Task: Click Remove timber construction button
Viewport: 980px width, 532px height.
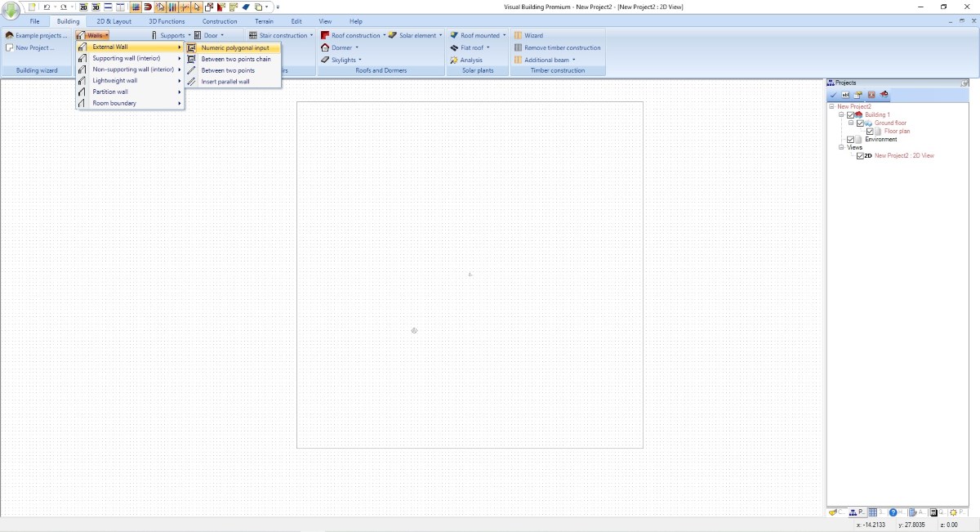Action: click(x=557, y=48)
